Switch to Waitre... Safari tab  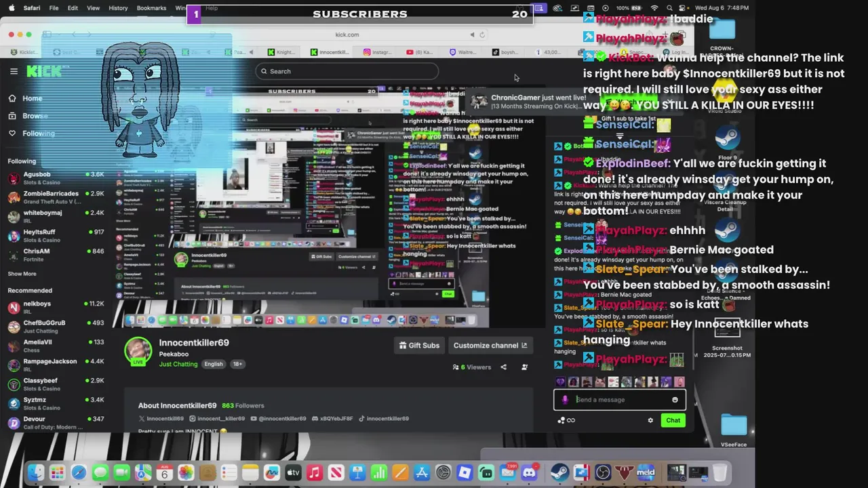[463, 52]
